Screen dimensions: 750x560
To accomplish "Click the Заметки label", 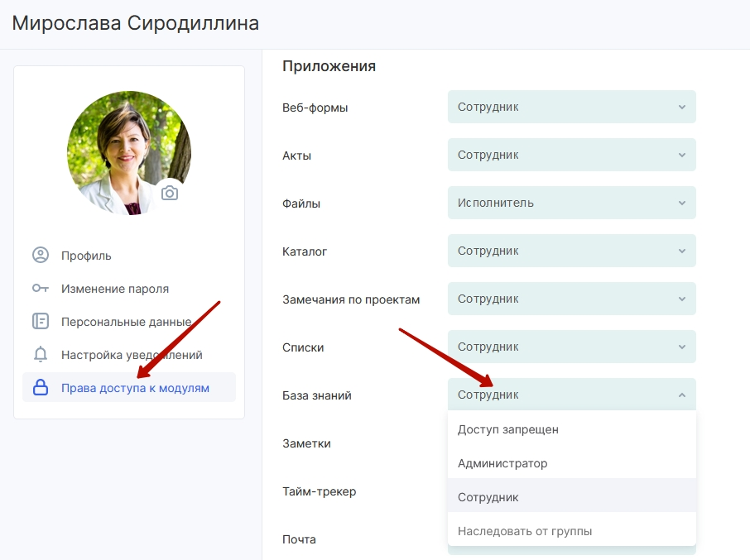I will coord(306,443).
